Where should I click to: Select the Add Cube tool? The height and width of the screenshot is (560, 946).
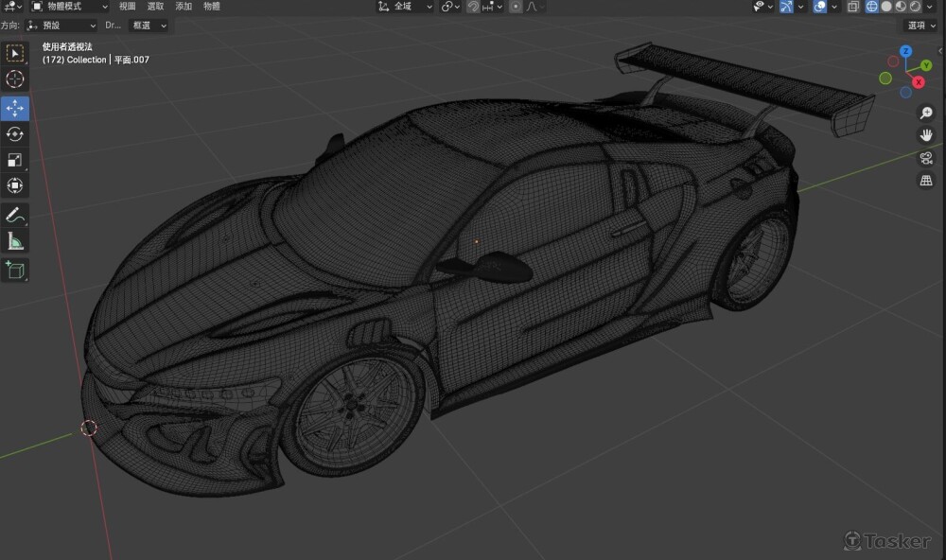(x=15, y=271)
